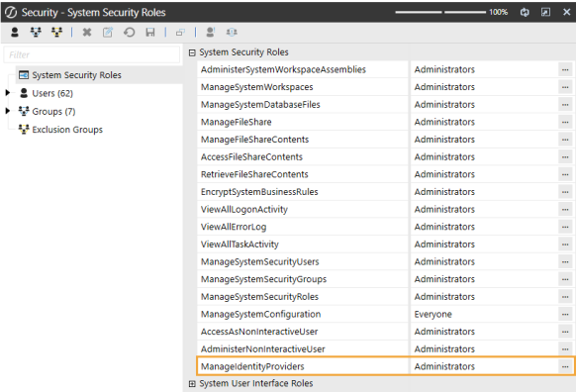
Task: Open ellipsis for ViewAllErrorLog row
Action: pos(565,227)
